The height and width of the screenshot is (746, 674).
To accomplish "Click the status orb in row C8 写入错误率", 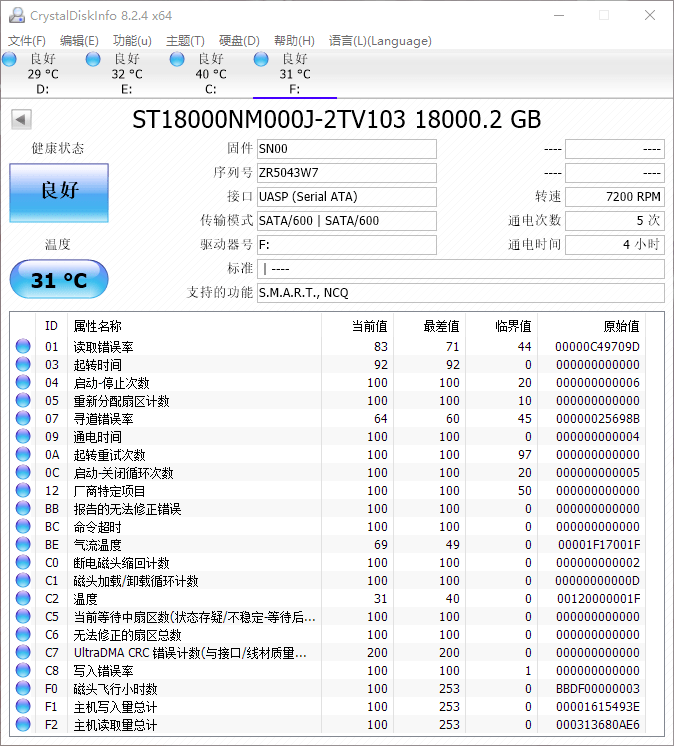I will 23,670.
